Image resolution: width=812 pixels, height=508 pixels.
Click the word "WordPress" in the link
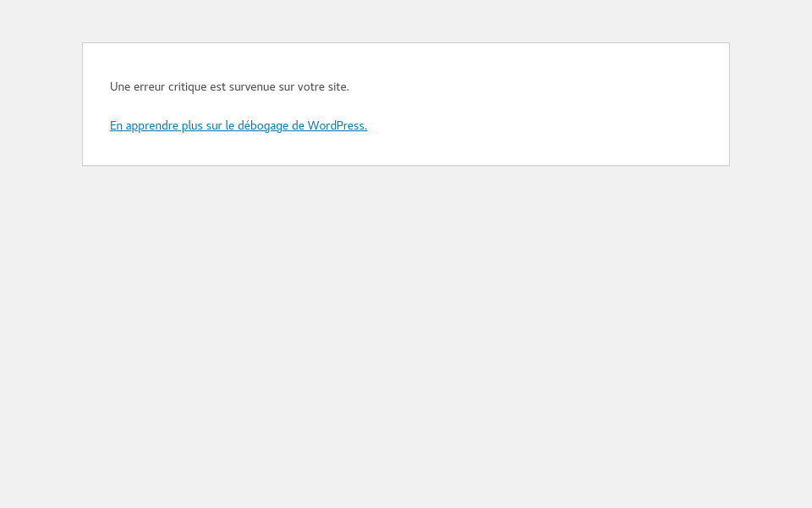336,126
